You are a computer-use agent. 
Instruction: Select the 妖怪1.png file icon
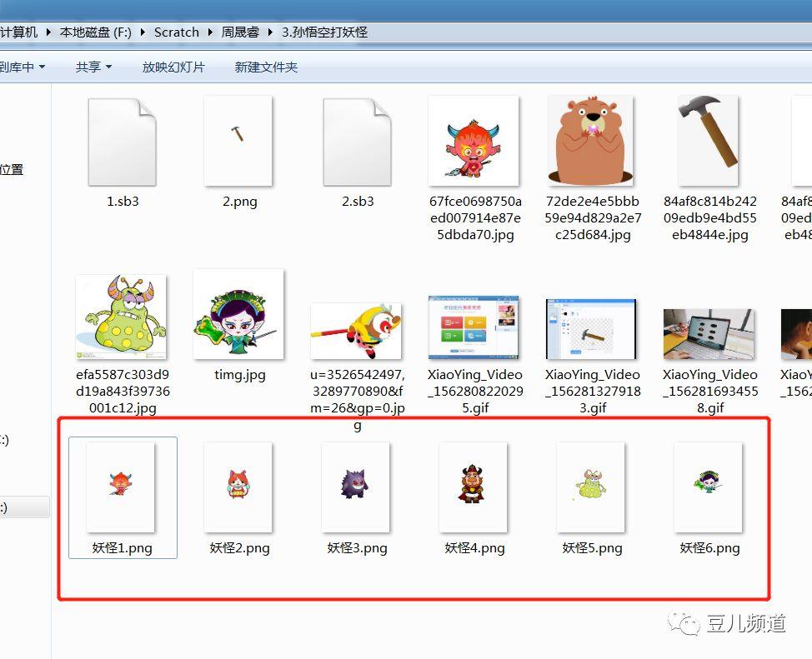[x=121, y=487]
